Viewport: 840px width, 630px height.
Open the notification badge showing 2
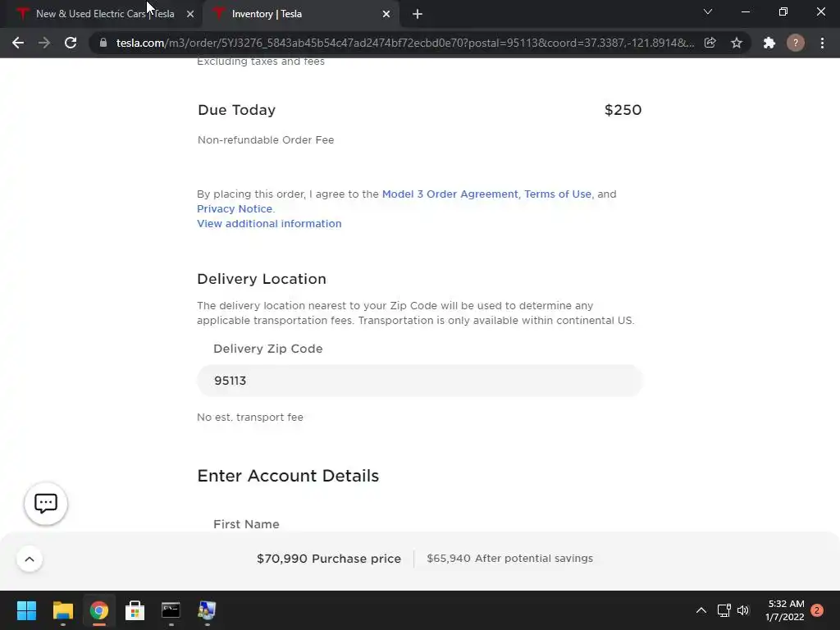pyautogui.click(x=817, y=610)
